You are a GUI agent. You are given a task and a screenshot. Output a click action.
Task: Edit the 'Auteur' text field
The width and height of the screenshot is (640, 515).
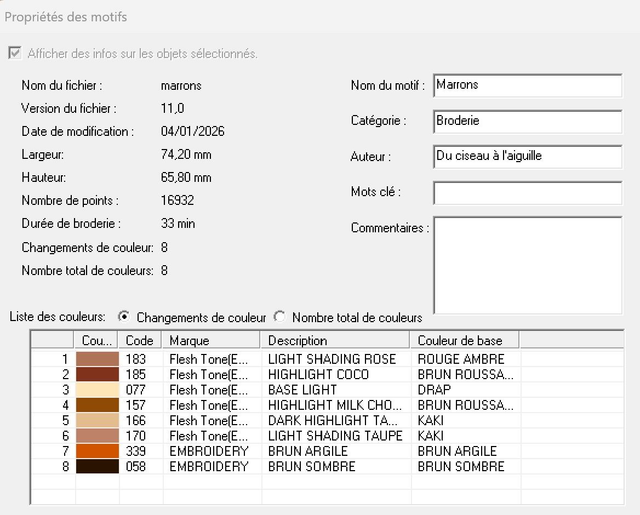[528, 157]
